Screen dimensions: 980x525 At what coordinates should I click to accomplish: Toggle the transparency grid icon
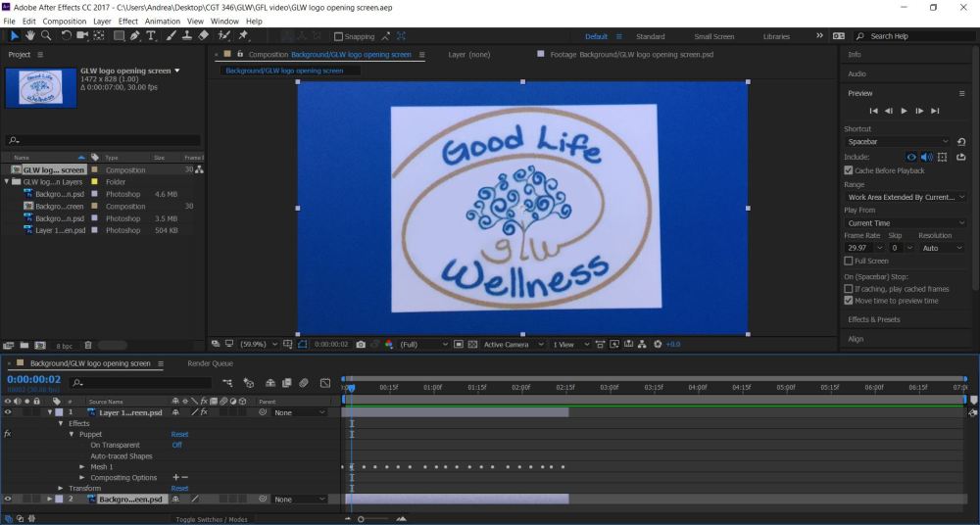coord(472,345)
